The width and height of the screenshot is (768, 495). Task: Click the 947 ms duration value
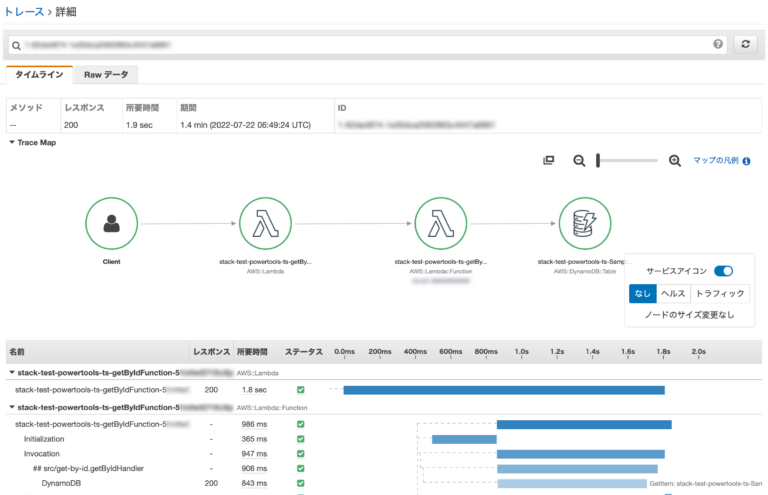tap(254, 453)
